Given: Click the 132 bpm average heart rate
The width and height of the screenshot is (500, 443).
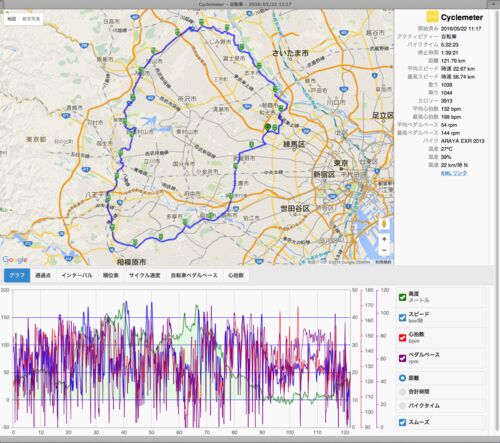Looking at the screenshot, I should pyautogui.click(x=451, y=109).
